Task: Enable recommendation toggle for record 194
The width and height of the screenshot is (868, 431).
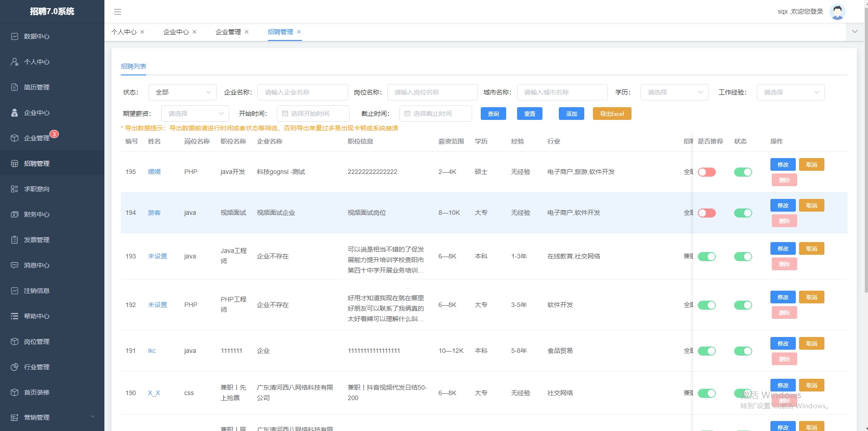Action: [707, 213]
